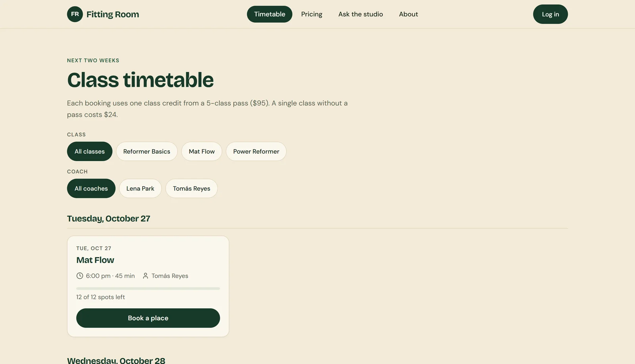Filter by Reformer Basics class

146,151
